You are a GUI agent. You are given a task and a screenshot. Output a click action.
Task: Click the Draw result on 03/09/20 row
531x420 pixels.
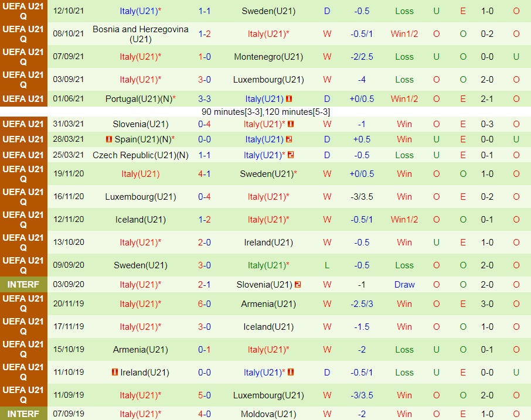(x=404, y=285)
